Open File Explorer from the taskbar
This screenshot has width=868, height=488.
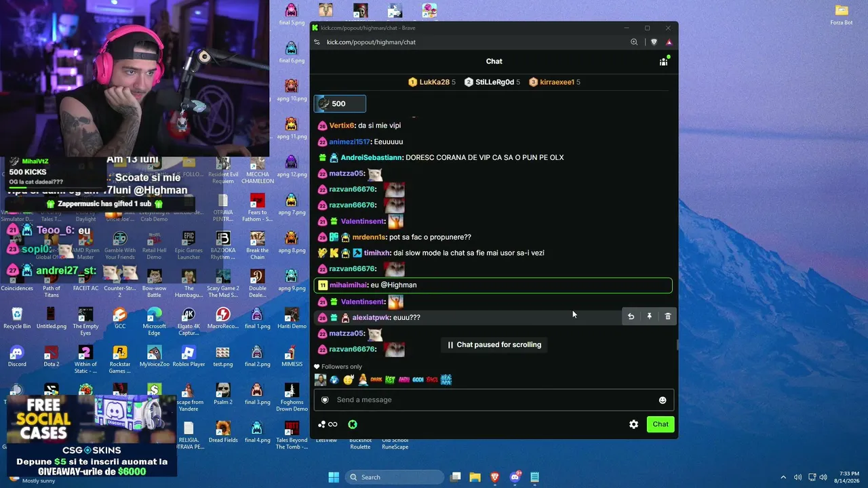475,477
